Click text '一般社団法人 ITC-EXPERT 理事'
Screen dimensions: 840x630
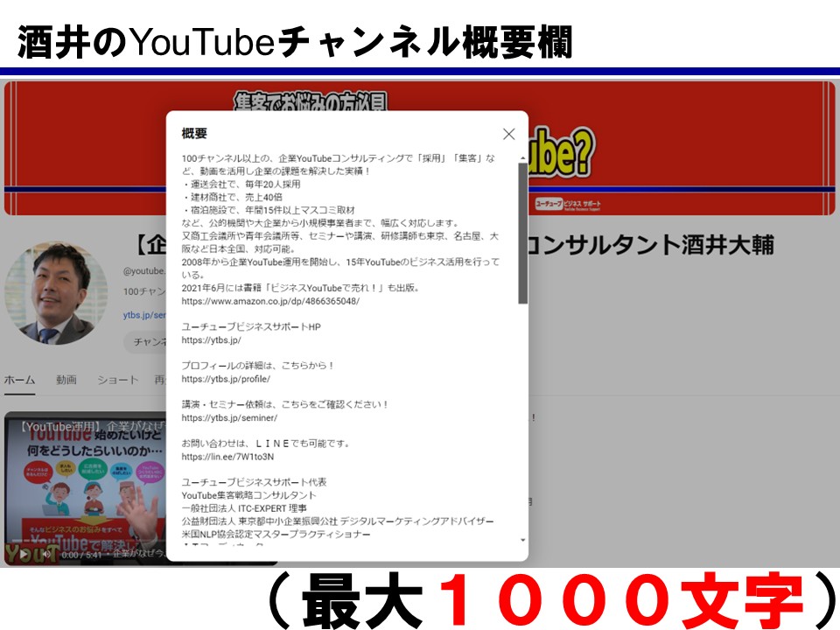(x=244, y=508)
